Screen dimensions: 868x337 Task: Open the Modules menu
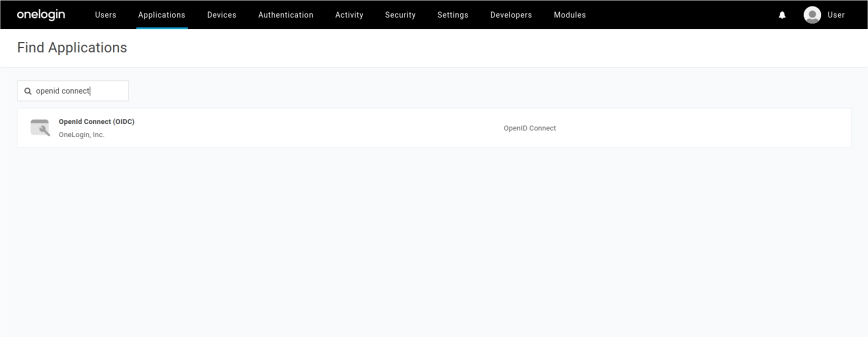[569, 15]
